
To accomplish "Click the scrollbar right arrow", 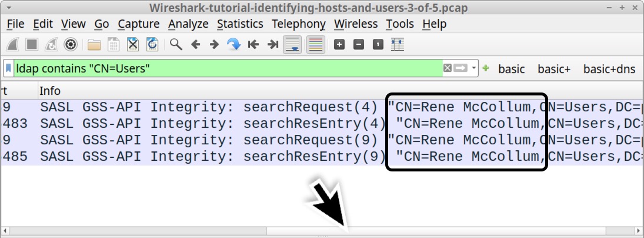I will point(638,230).
